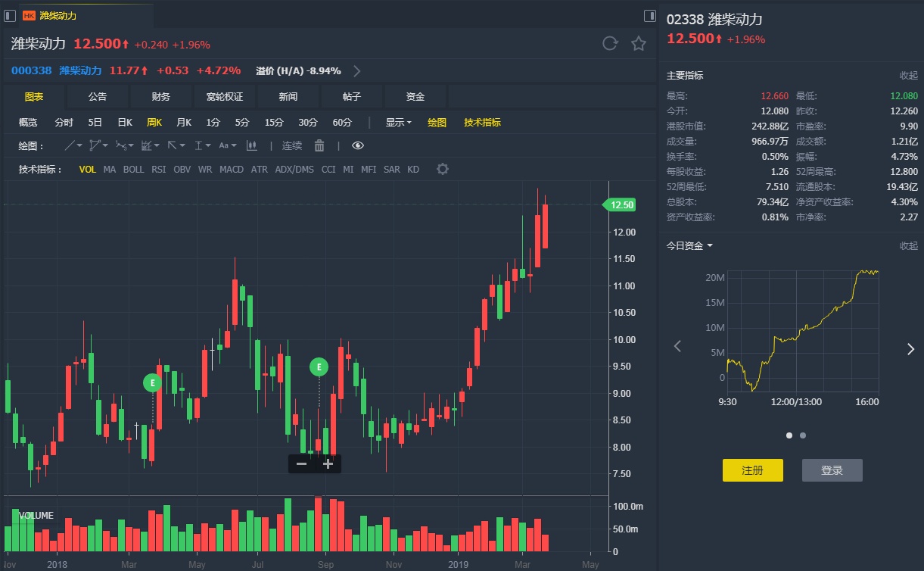Go to next fund flow chart
Image resolution: width=924 pixels, height=571 pixels.
click(x=910, y=348)
